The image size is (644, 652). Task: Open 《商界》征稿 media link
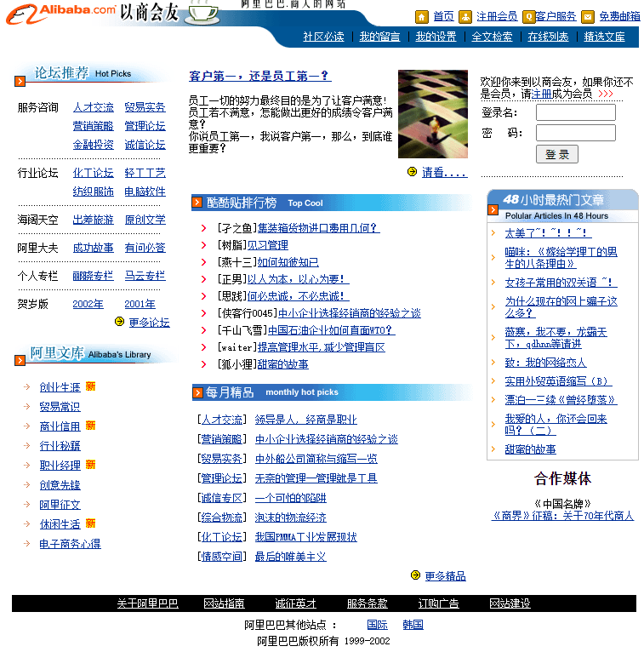point(562,516)
